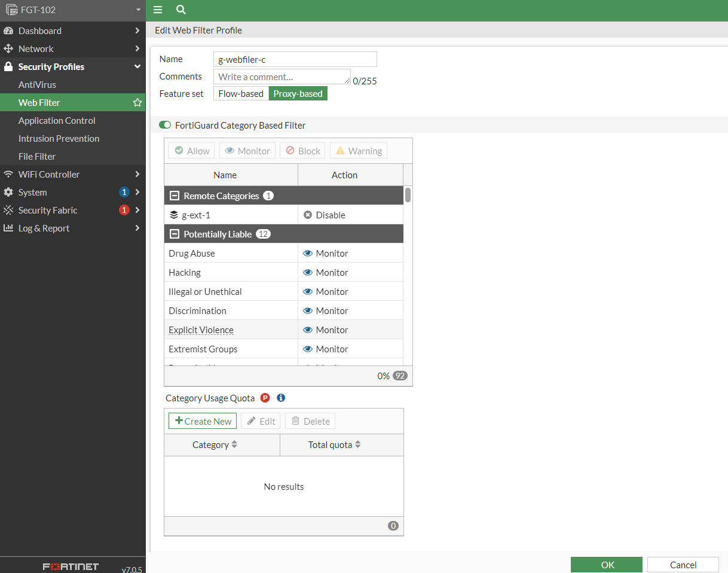The height and width of the screenshot is (573, 728).
Task: Expand the Security Fabric chevron
Action: [x=137, y=210]
